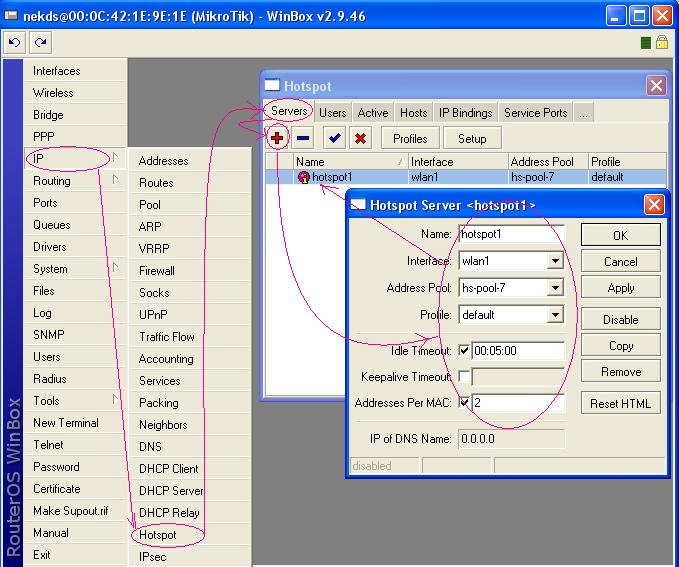Select DHCP Server in the IP submenu
Image resolution: width=679 pixels, height=567 pixels.
190,490
